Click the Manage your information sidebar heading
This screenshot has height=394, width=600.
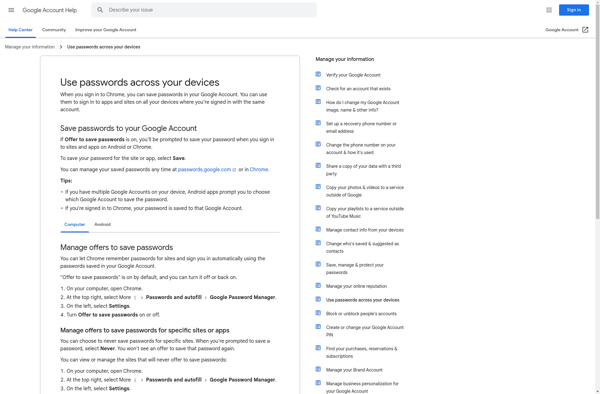pyautogui.click(x=345, y=59)
